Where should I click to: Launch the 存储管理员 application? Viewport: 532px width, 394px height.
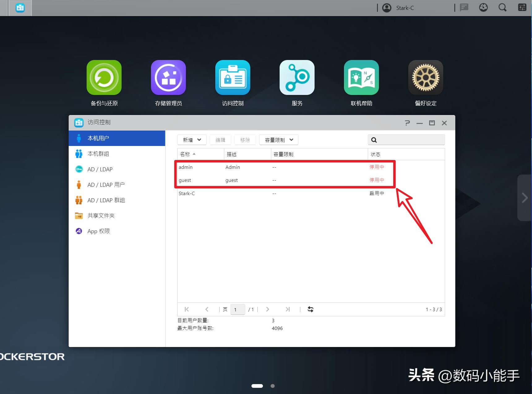coord(168,78)
